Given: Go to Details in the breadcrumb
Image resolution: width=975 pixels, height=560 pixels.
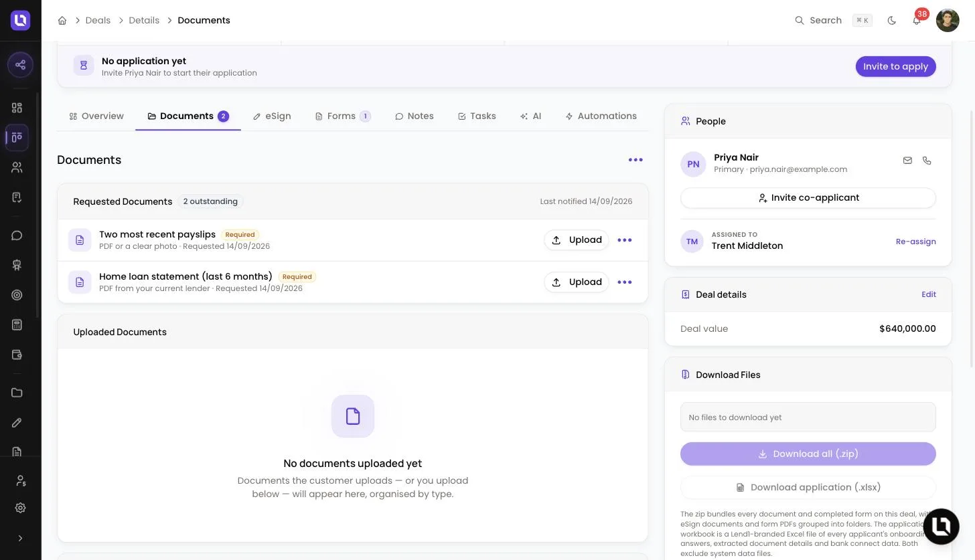Looking at the screenshot, I should [x=144, y=21].
